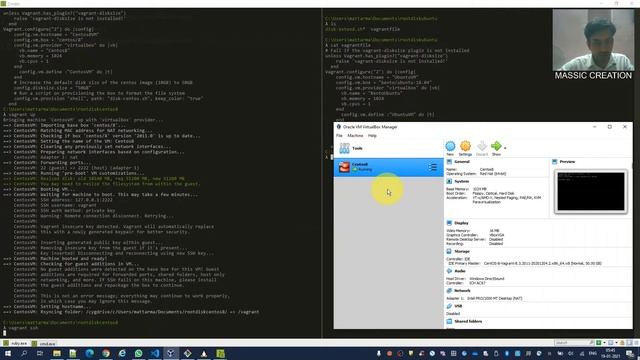This screenshot has width=640, height=360.
Task: Open the Help menu in VirtualBox
Action: 372,136
